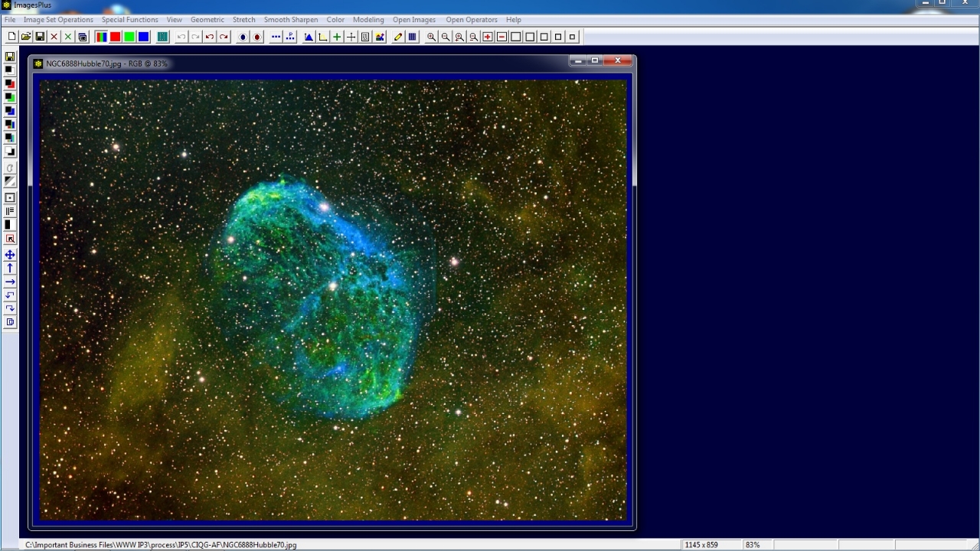This screenshot has width=980, height=551.
Task: Click the green X icon in the toolbar
Action: pyautogui.click(x=68, y=37)
